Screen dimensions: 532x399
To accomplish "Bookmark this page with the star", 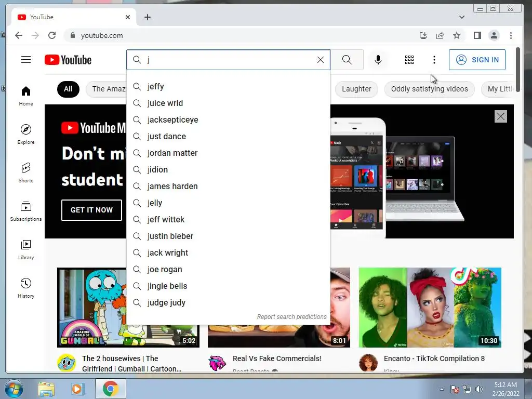I will [457, 35].
